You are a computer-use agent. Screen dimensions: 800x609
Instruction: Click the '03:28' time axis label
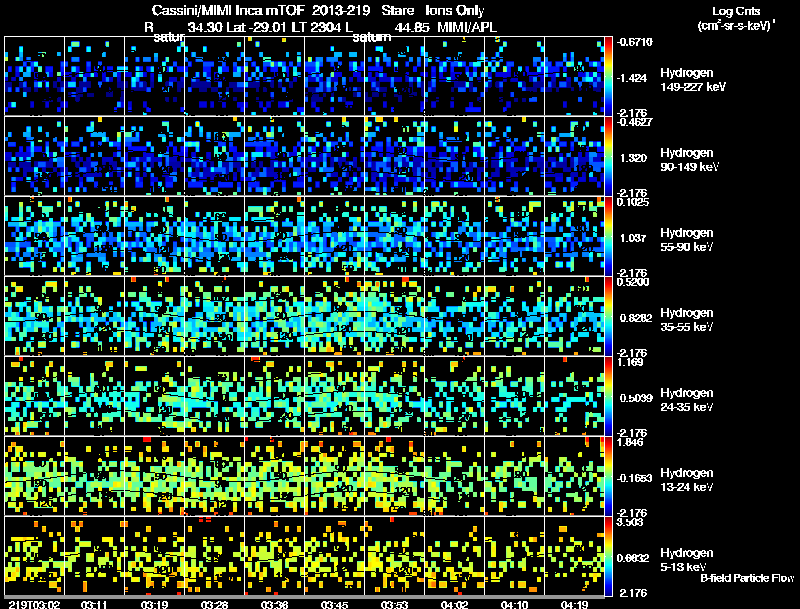[214, 604]
